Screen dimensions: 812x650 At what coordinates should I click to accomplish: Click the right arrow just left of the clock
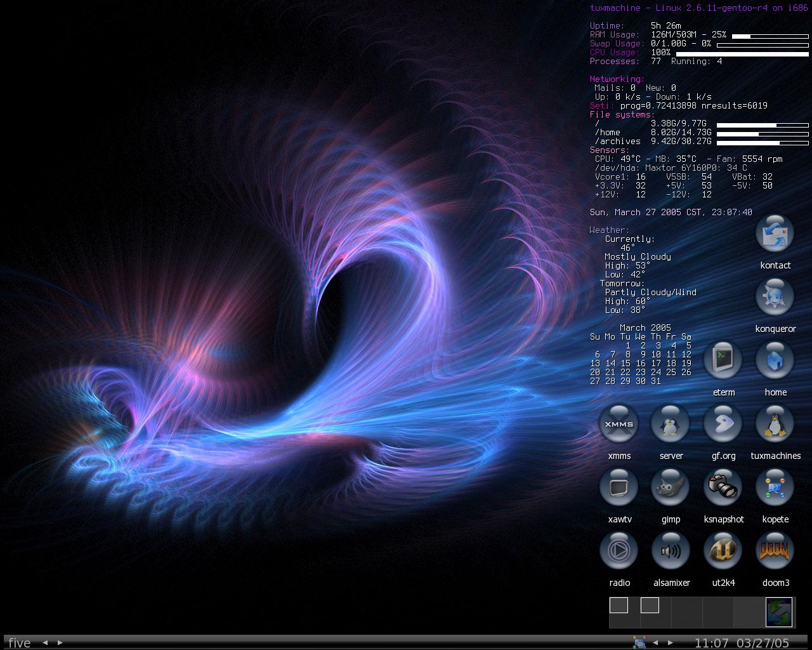(x=671, y=642)
